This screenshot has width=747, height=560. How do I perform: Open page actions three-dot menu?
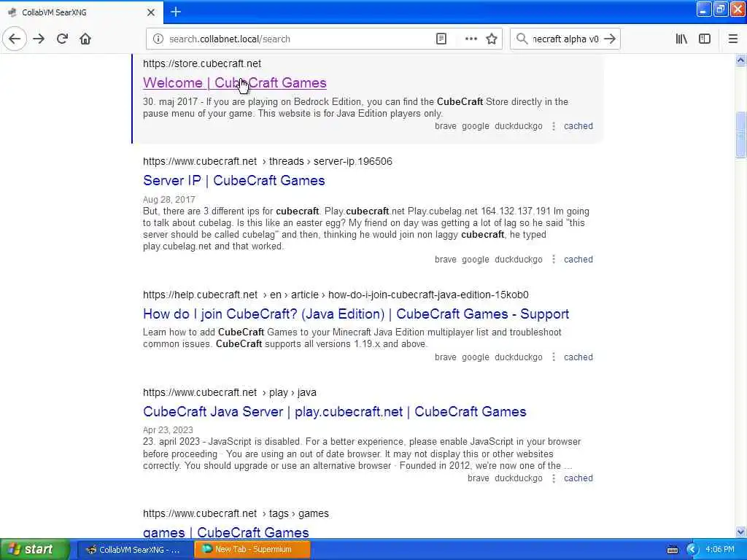click(471, 39)
